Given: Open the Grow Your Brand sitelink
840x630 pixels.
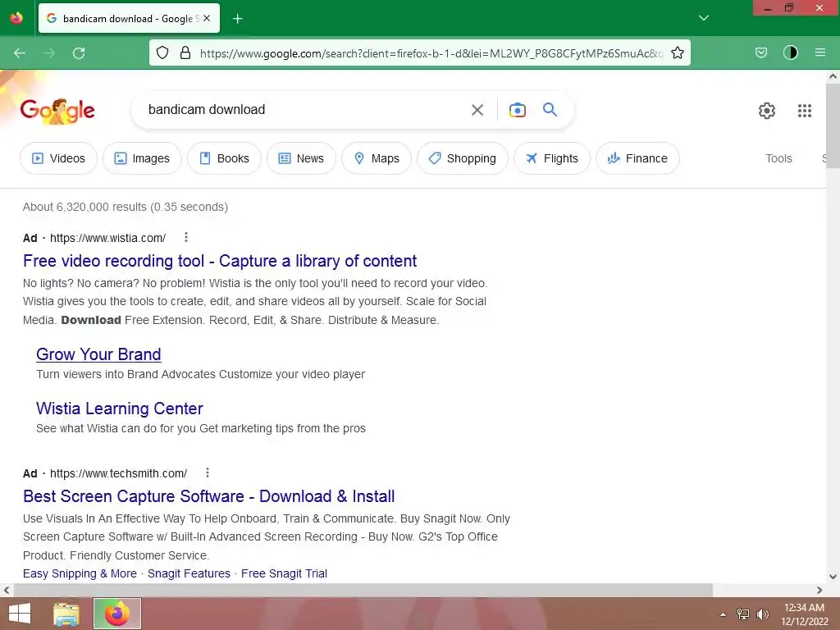Looking at the screenshot, I should pos(98,354).
